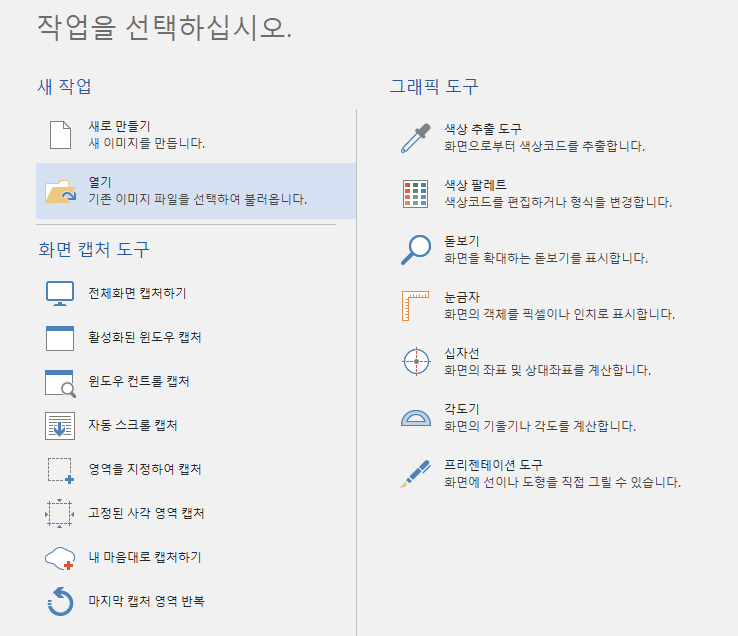Click the folder icon for 열기
The height and width of the screenshot is (636, 738).
click(60, 192)
